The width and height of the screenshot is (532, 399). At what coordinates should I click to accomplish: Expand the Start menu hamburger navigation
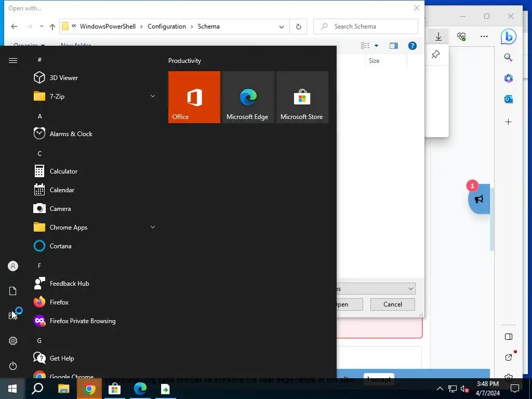[13, 60]
